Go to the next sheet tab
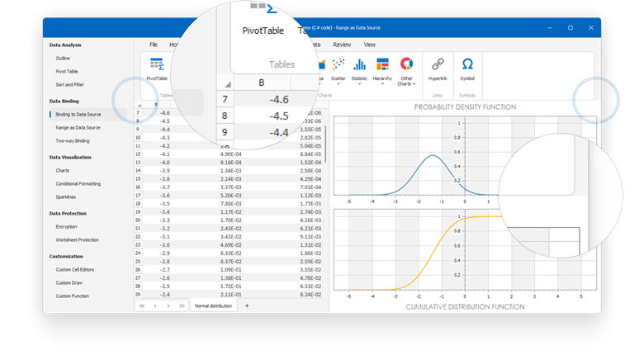The height and width of the screenshot is (355, 644). pyautogui.click(x=168, y=305)
